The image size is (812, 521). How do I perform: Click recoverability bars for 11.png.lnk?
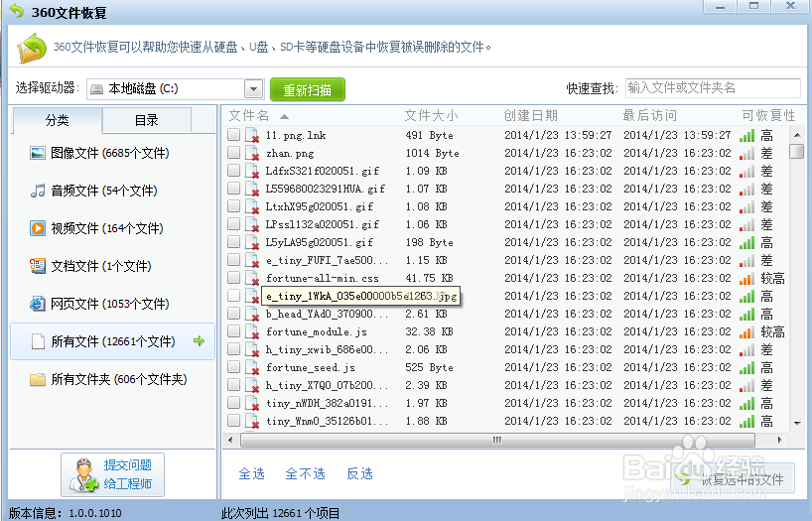tap(746, 136)
